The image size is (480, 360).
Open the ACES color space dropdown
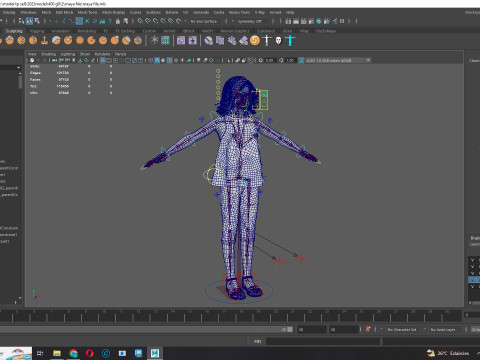click(338, 60)
